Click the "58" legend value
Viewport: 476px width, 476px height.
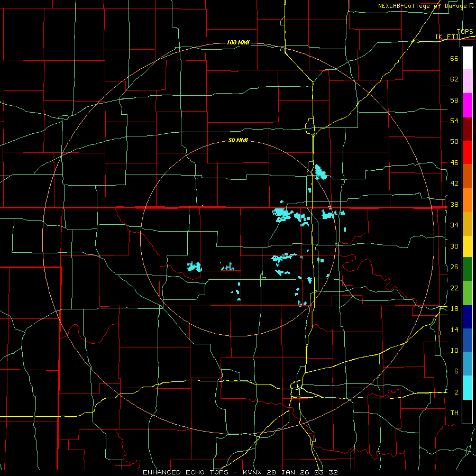pyautogui.click(x=454, y=100)
